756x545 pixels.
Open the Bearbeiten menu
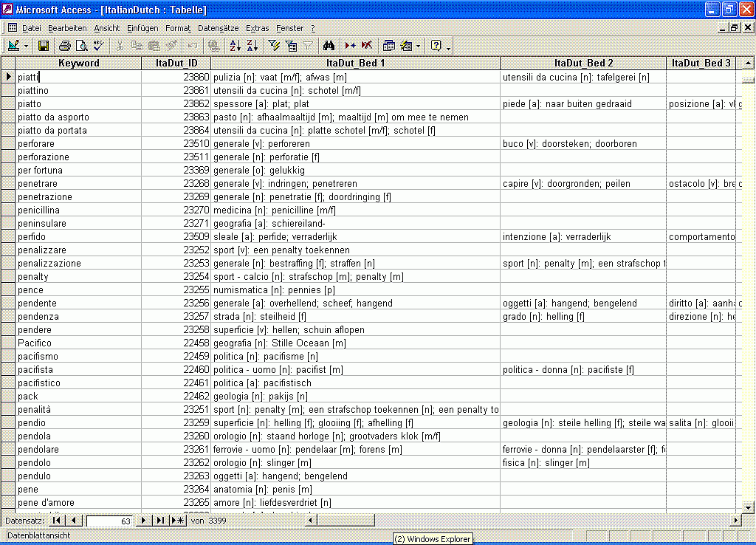[x=67, y=28]
